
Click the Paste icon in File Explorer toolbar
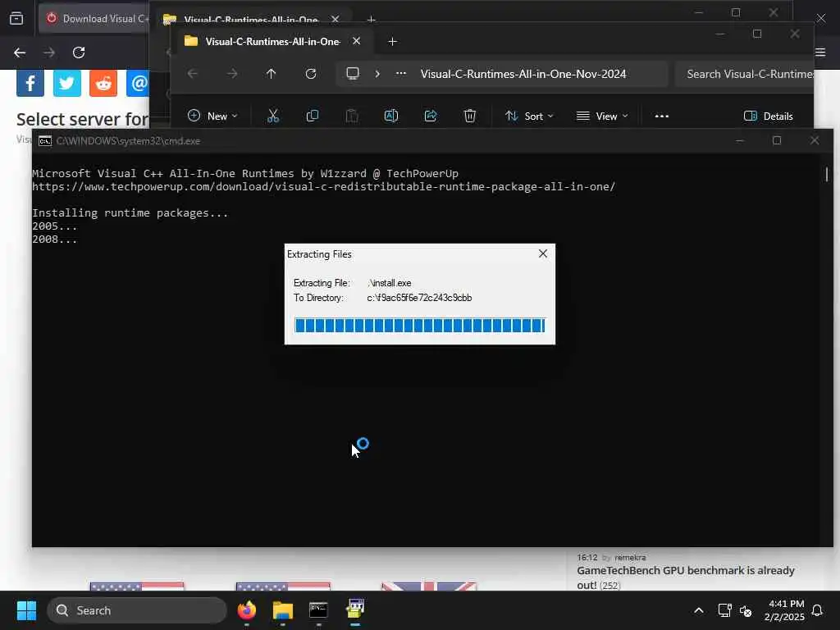pos(352,116)
